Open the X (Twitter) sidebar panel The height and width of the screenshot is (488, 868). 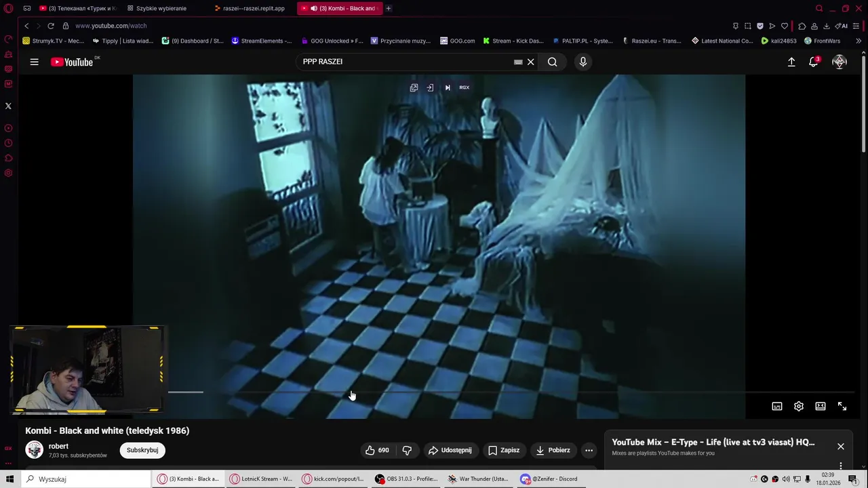8,106
